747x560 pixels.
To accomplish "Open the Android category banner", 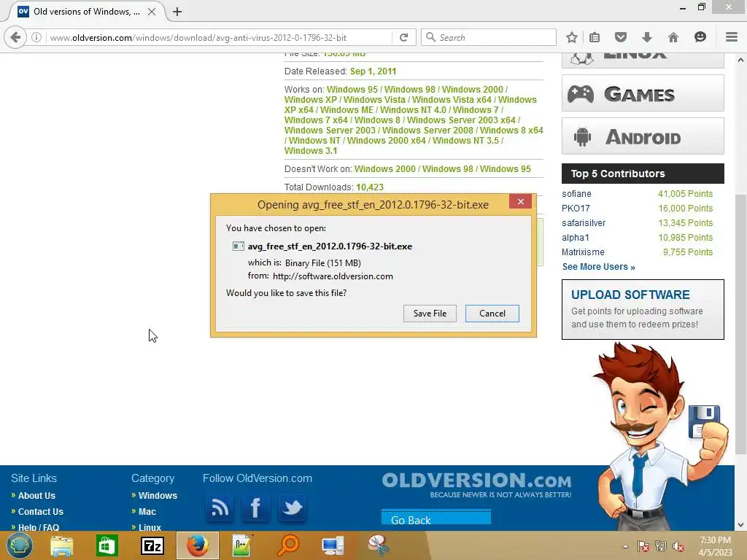I will click(x=643, y=136).
